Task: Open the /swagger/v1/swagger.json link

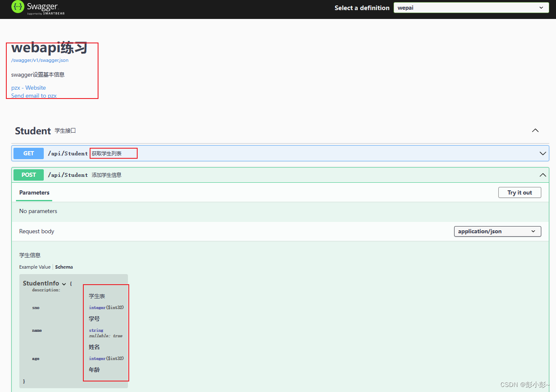Action: pos(40,60)
